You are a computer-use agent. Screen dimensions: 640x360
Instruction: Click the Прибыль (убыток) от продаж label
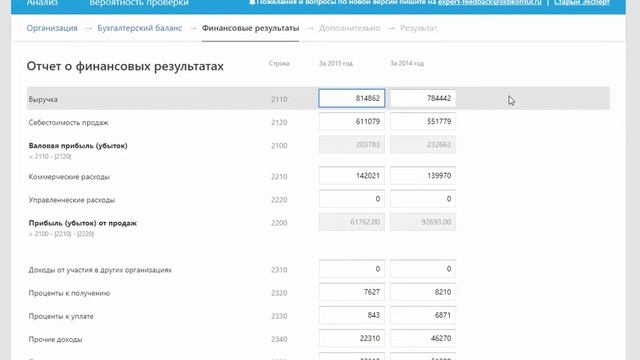(82, 223)
